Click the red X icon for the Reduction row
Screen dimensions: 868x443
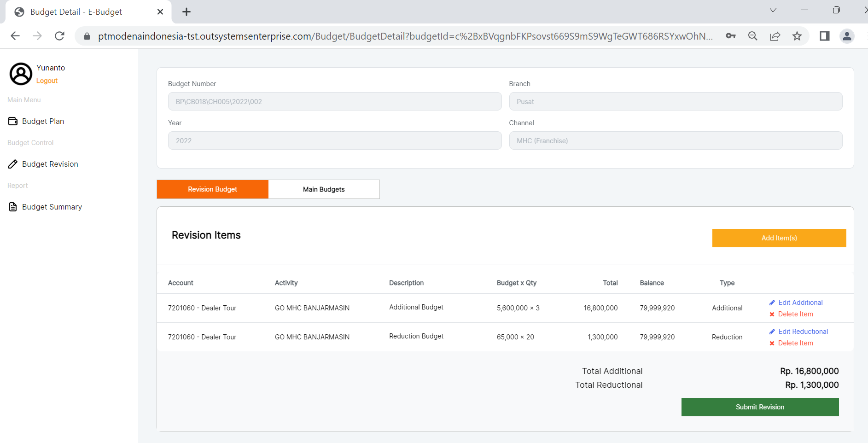point(772,344)
